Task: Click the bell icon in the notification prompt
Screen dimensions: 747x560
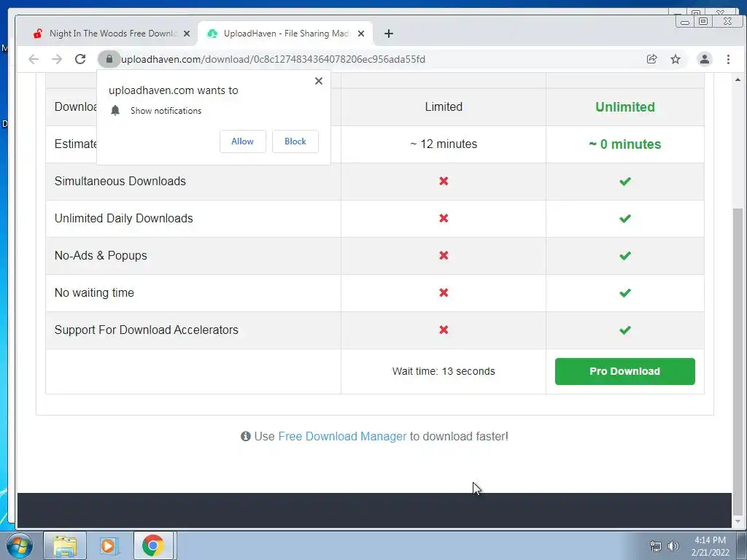Action: [115, 111]
